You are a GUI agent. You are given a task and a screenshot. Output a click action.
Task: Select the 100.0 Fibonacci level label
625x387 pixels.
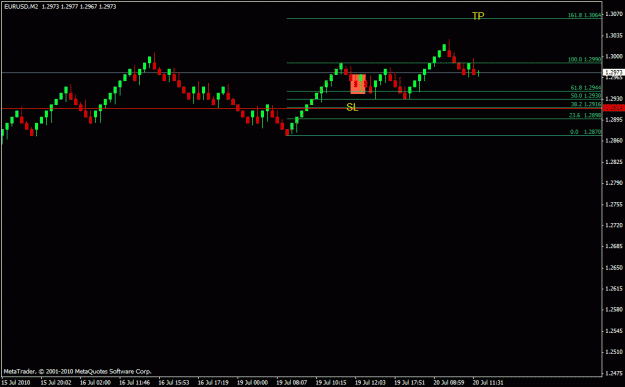[584, 59]
